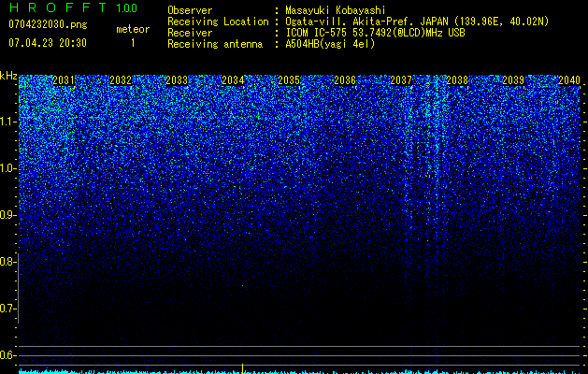
Task: Click the A504HB(yagi 4el) antenna text
Action: 330,44
